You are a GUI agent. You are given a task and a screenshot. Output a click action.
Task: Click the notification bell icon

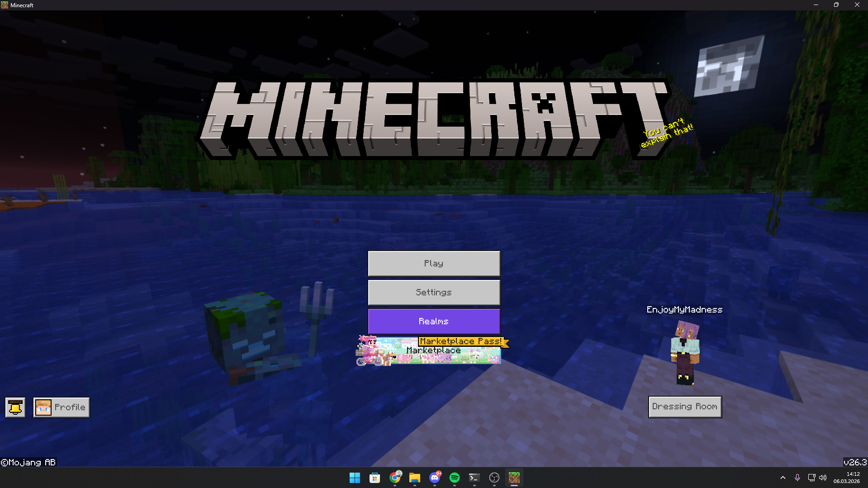(15, 407)
